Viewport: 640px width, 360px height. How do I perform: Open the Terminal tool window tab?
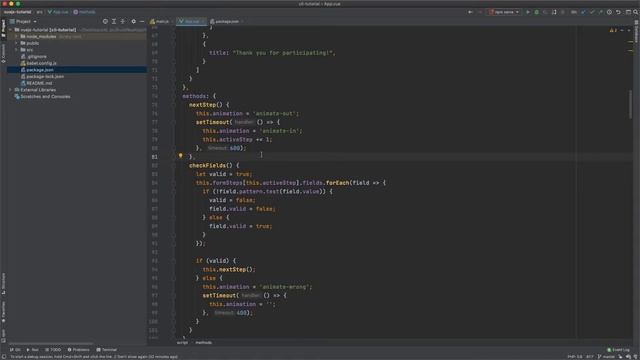107,350
